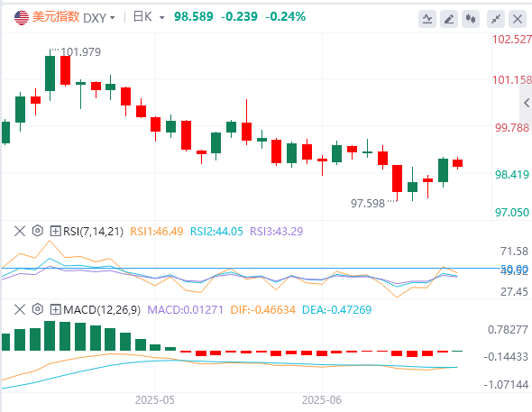This screenshot has width=532, height=412.
Task: Click the RSI(7,14,21) indicator label
Action: [93, 232]
